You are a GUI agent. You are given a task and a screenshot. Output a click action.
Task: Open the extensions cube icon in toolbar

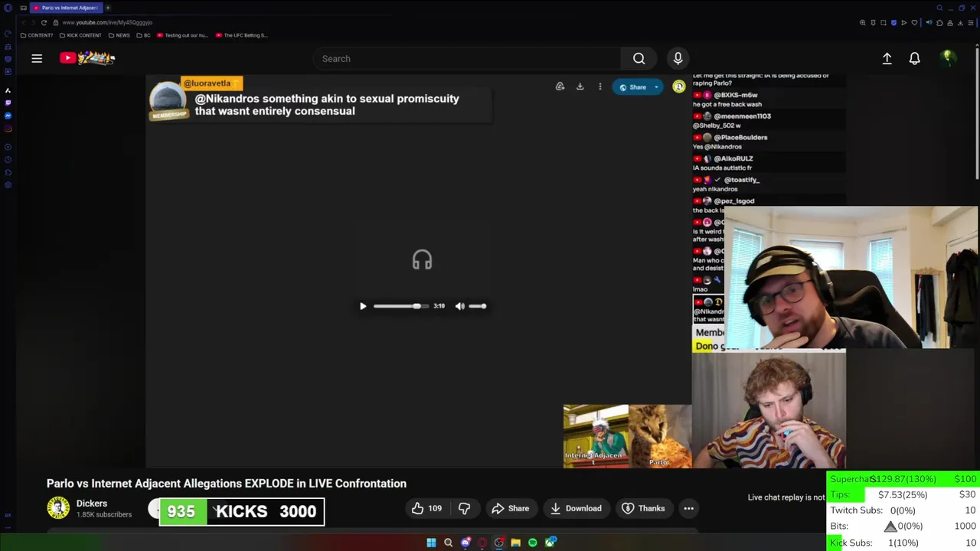pos(939,22)
